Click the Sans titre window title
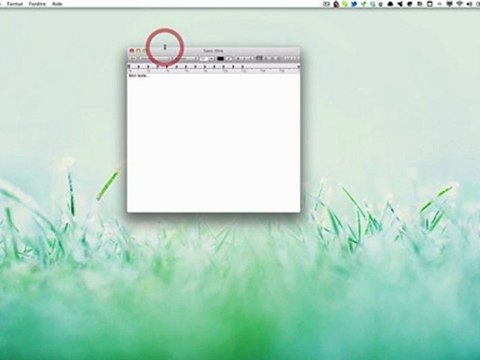Viewport: 480px width, 360px height. [x=213, y=51]
